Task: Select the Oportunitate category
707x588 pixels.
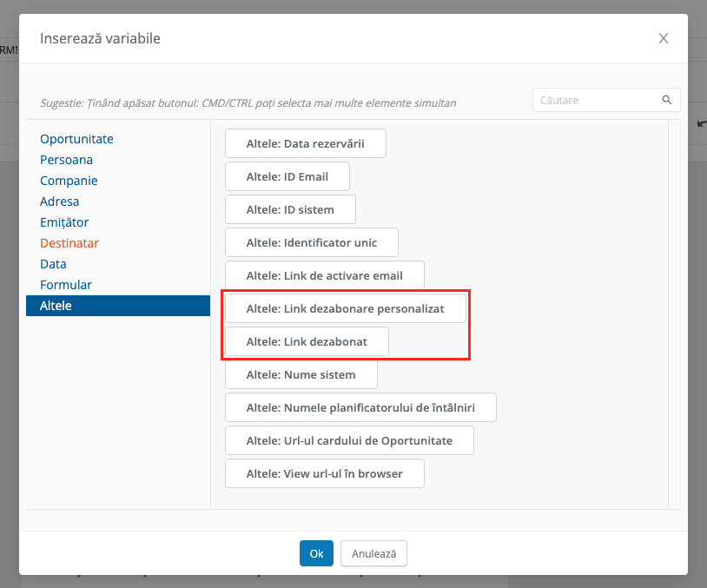Action: click(x=76, y=139)
